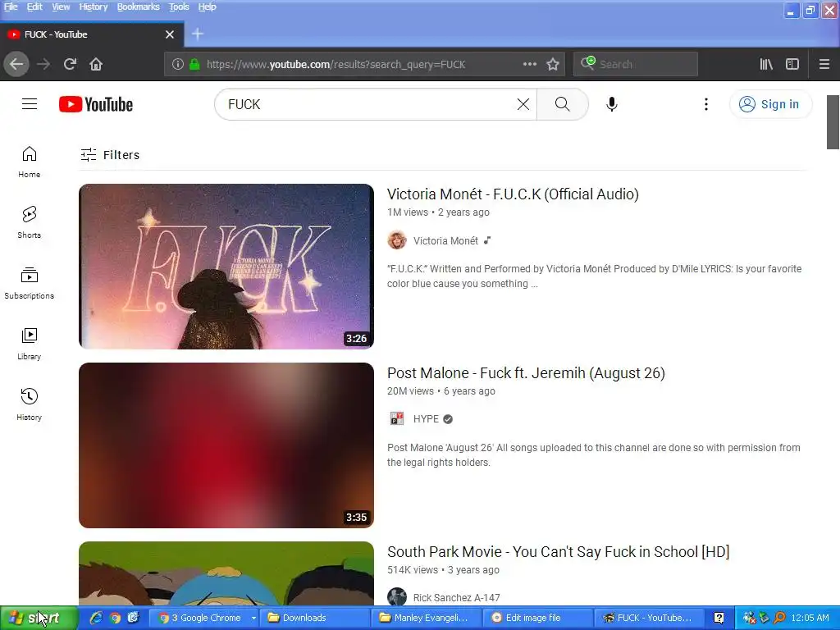The width and height of the screenshot is (840, 630).
Task: Click the browser Home button
Action: click(x=96, y=64)
